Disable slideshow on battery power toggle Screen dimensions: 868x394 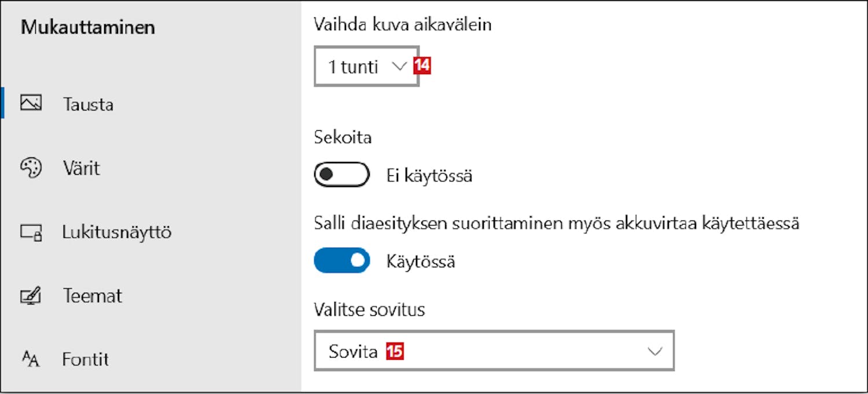pyautogui.click(x=341, y=261)
